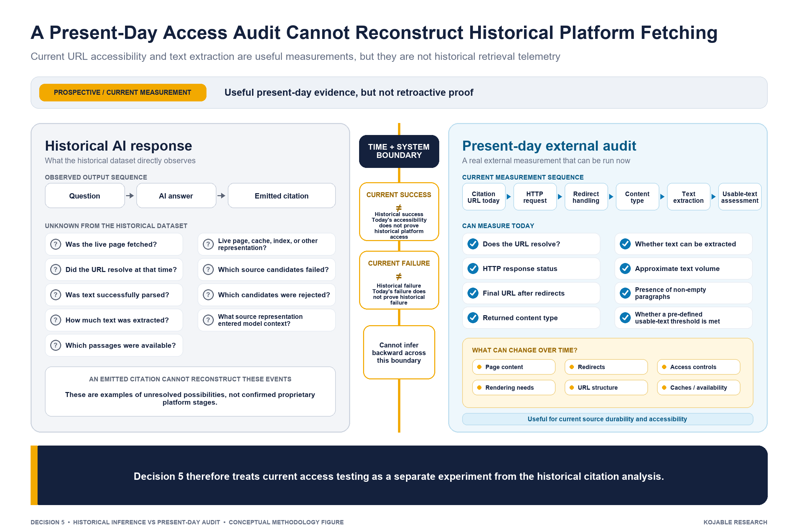Click the main title about Present-Day Access Audit

point(374,33)
